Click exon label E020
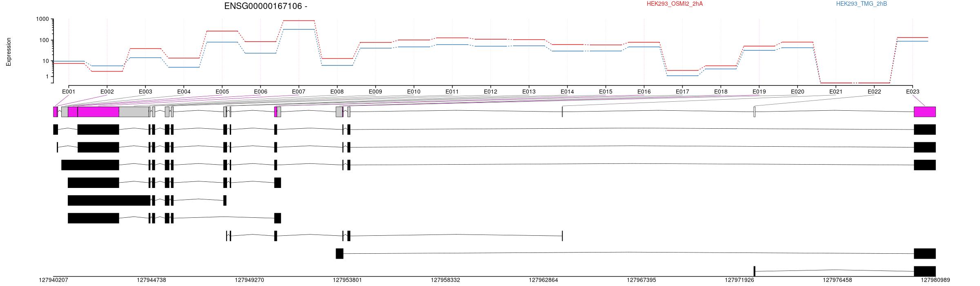Viewport: 980px width, 286px height. click(x=797, y=92)
